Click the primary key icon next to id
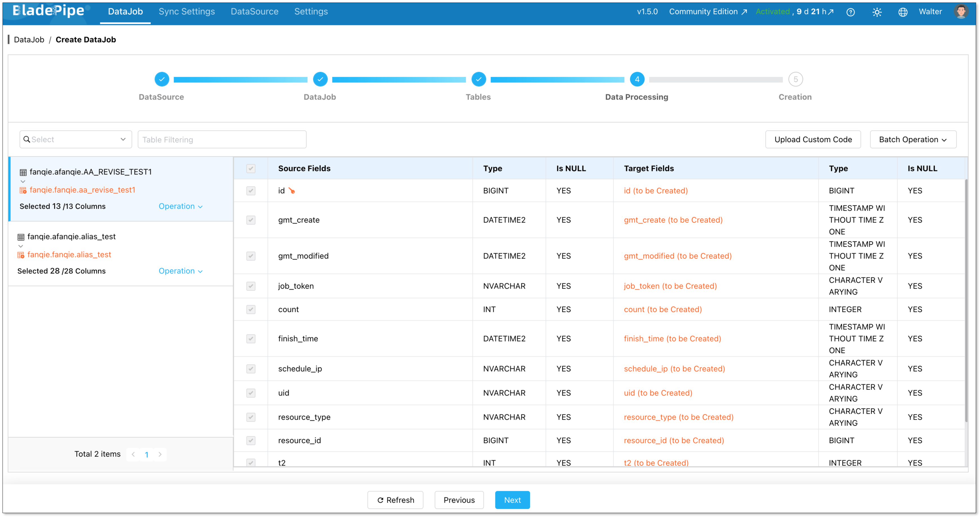The height and width of the screenshot is (517, 980). tap(292, 191)
